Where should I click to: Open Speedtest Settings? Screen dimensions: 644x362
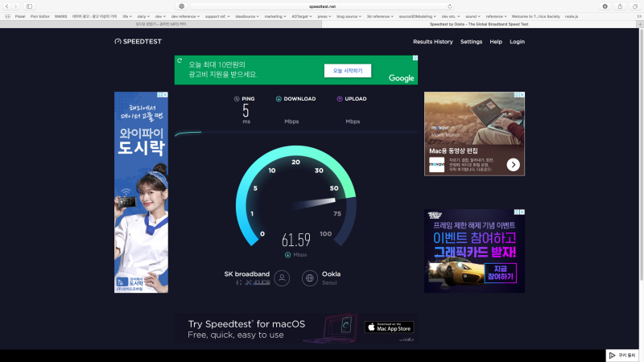[471, 42]
